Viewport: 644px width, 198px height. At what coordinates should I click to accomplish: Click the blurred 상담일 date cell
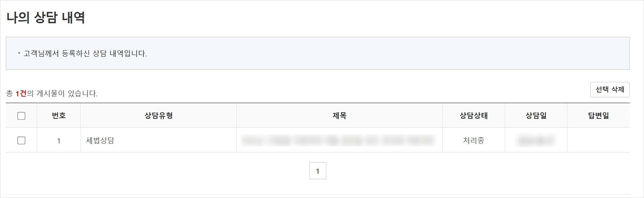coord(536,140)
